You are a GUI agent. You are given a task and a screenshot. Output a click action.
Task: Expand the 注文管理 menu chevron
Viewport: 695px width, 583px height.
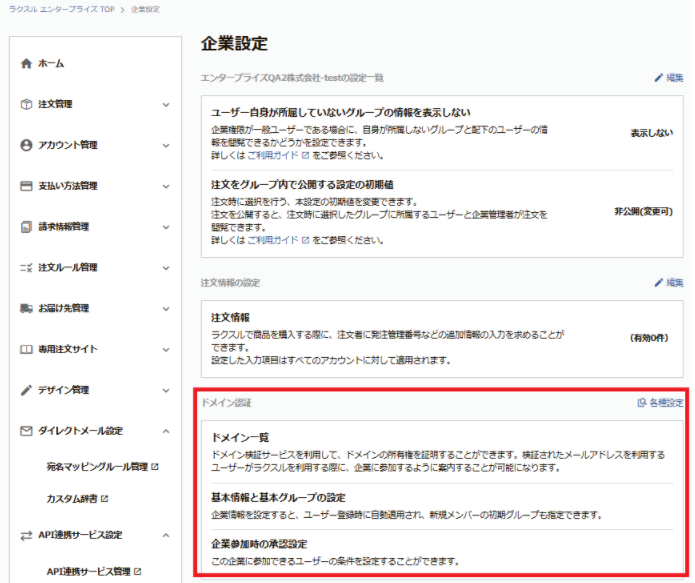pos(166,105)
